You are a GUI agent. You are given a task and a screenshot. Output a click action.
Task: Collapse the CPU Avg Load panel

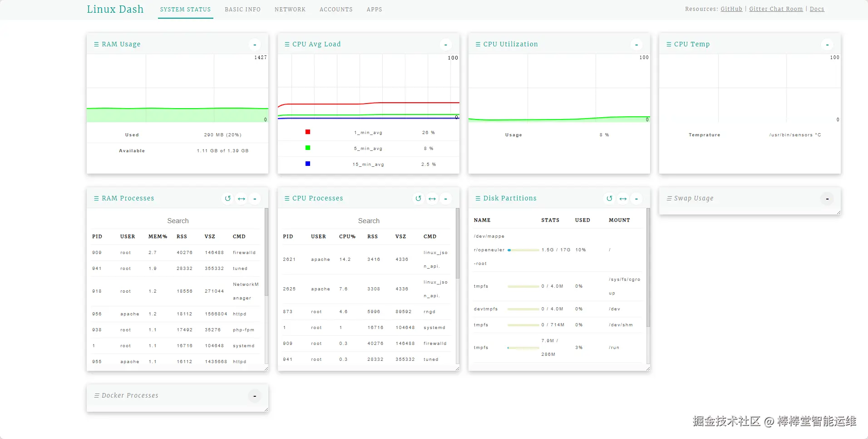coord(445,45)
